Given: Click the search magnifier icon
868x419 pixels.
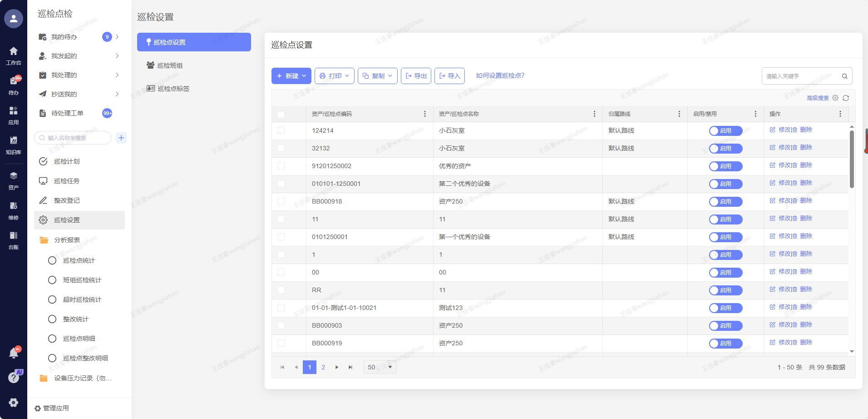Looking at the screenshot, I should 844,76.
